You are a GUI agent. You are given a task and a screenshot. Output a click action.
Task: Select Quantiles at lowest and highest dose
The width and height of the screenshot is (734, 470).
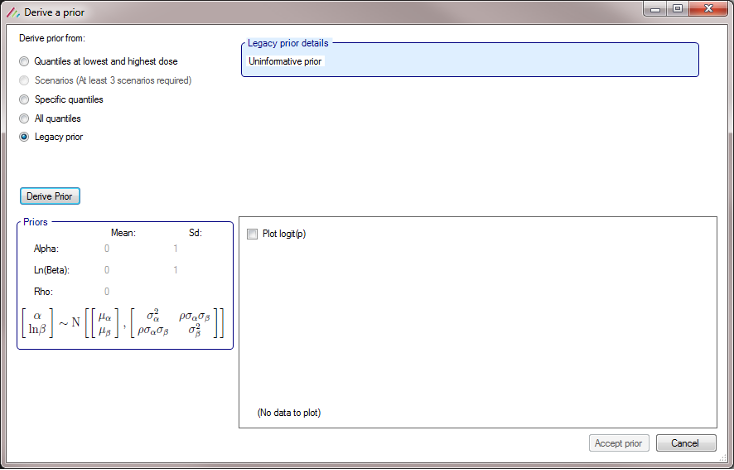pos(25,62)
